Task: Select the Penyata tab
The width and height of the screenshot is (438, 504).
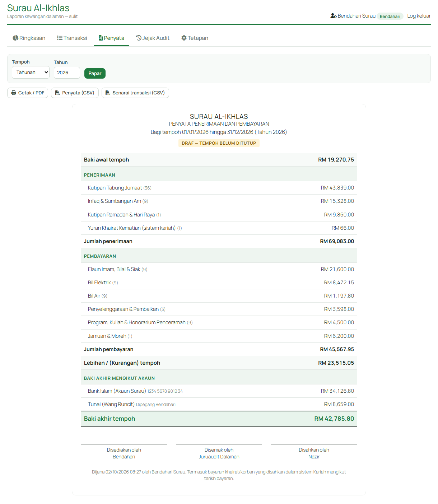Action: point(111,38)
